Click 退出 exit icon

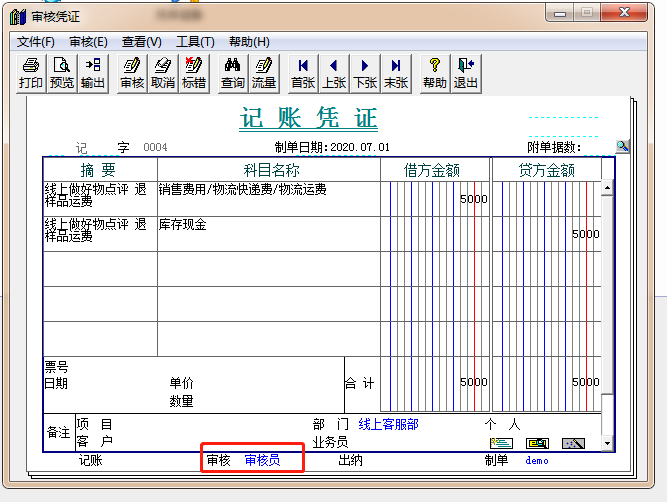point(466,73)
